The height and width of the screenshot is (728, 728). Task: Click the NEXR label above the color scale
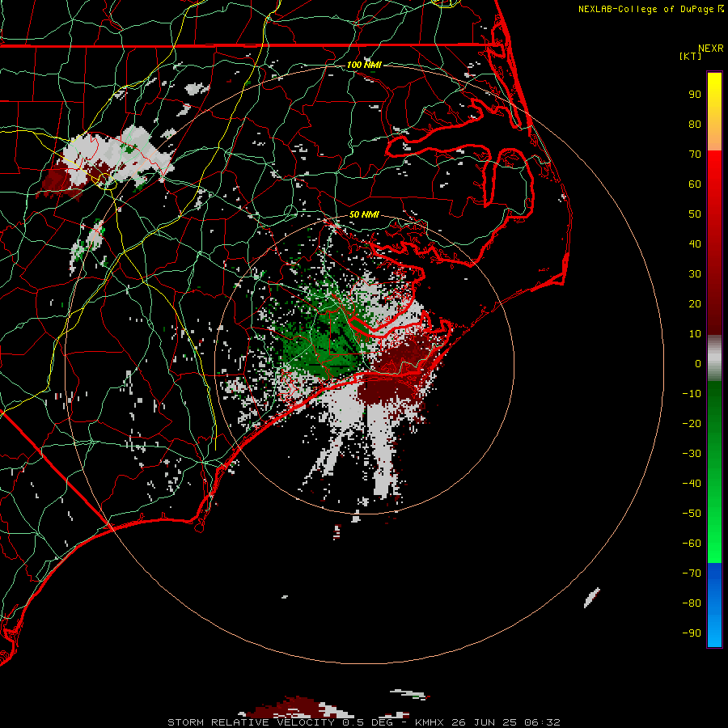pos(711,49)
